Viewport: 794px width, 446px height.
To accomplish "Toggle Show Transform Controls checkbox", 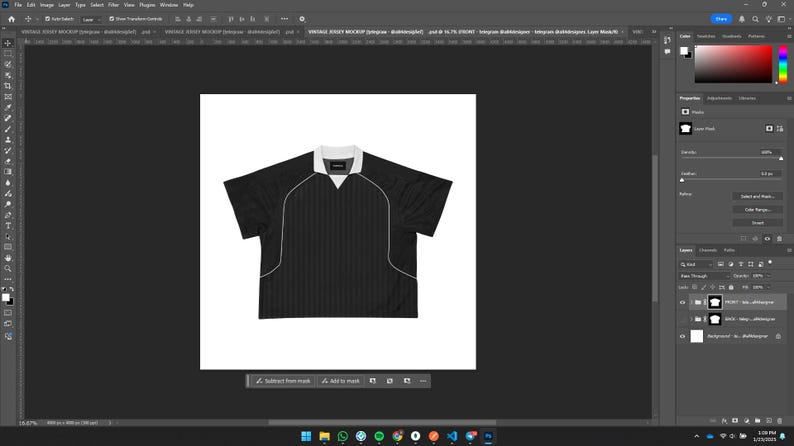I will click(111, 19).
